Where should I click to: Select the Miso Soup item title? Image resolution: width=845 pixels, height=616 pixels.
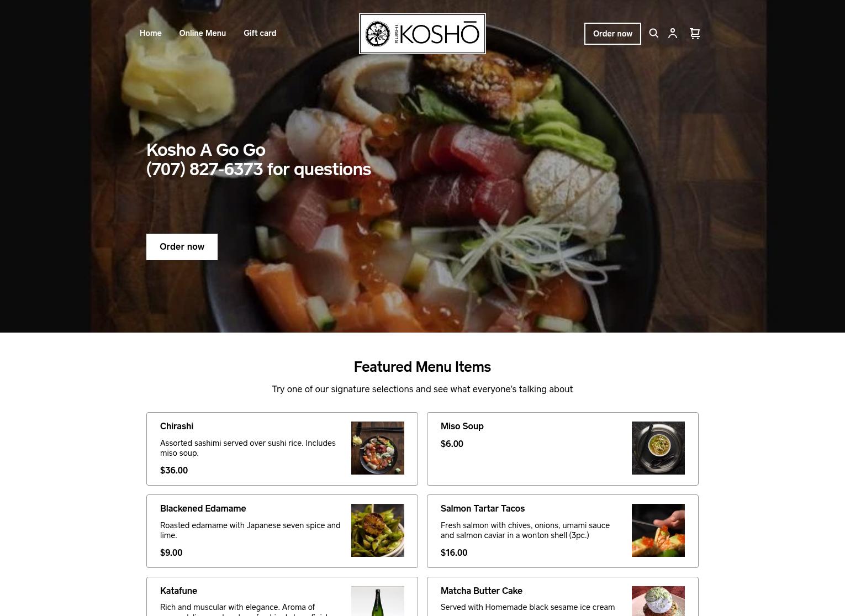coord(462,426)
